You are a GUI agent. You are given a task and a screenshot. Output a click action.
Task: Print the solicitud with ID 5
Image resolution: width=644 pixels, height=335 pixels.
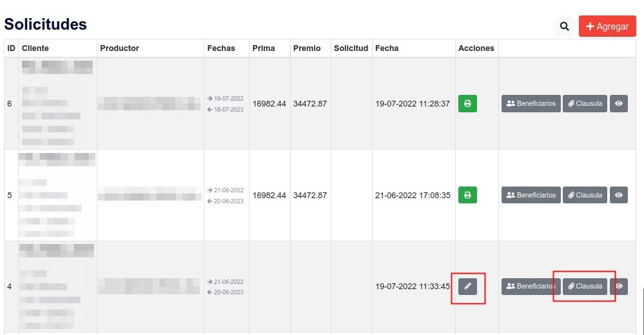click(x=467, y=195)
